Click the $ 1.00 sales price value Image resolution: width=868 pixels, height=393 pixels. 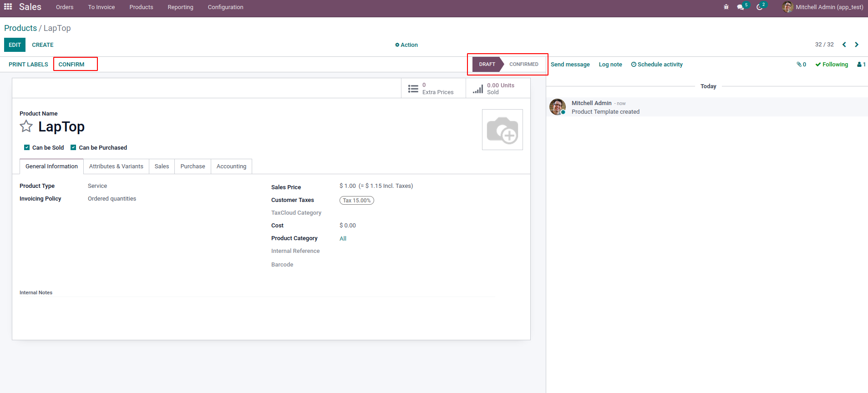click(348, 186)
